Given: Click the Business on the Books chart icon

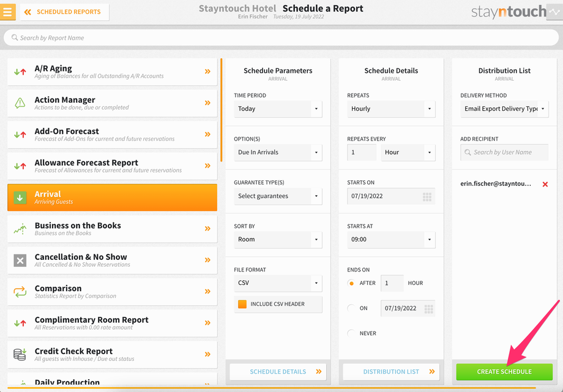Looking at the screenshot, I should tap(20, 229).
